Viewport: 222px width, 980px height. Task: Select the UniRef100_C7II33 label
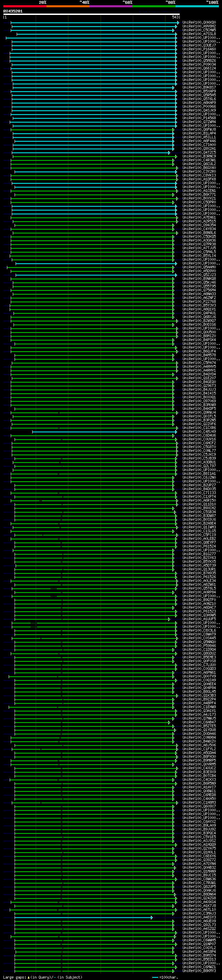tap(199, 493)
